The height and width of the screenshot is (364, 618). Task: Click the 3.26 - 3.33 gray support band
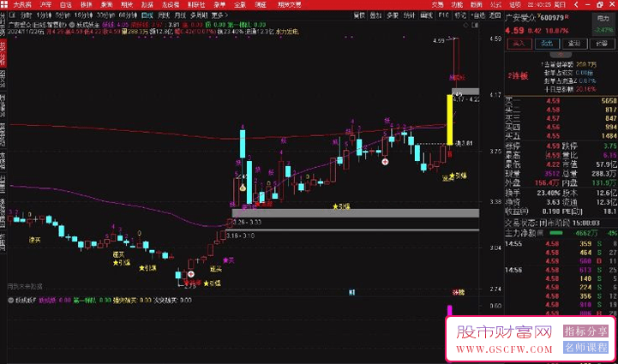[x=356, y=213]
